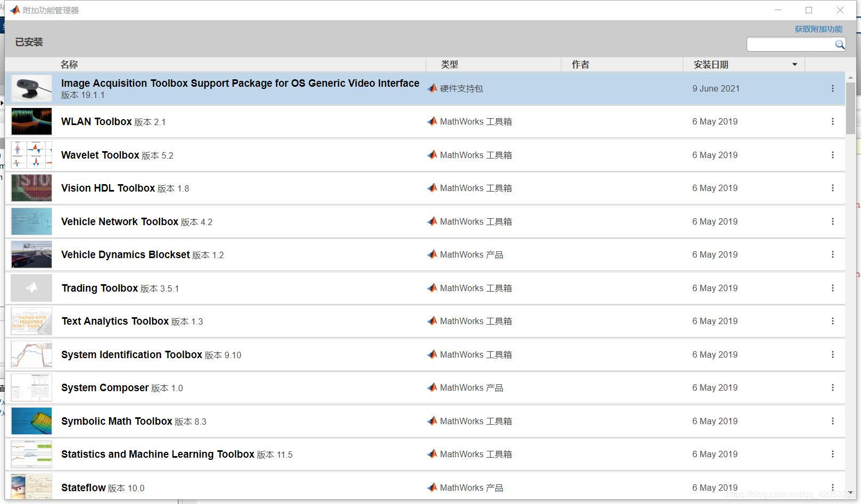Viewport: 861px width, 504px height.
Task: Maximize the Add-On Manager window
Action: coord(809,10)
